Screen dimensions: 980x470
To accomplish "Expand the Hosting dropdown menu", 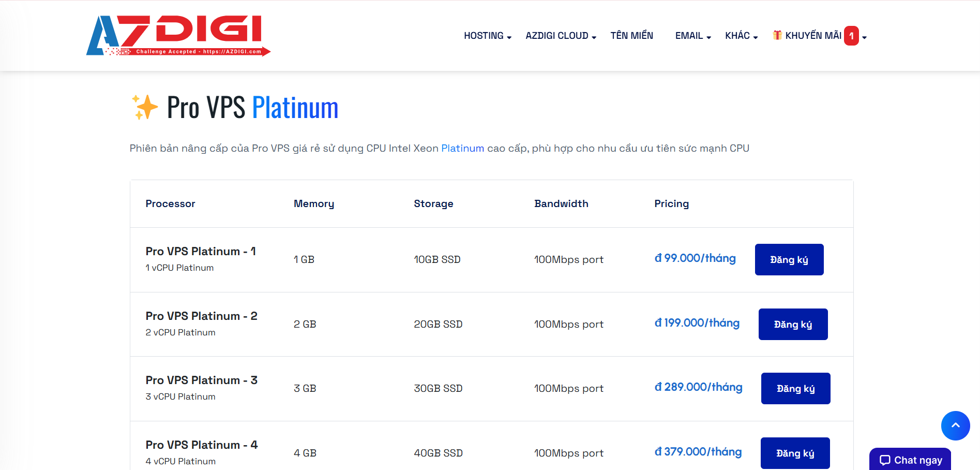I will pyautogui.click(x=487, y=36).
